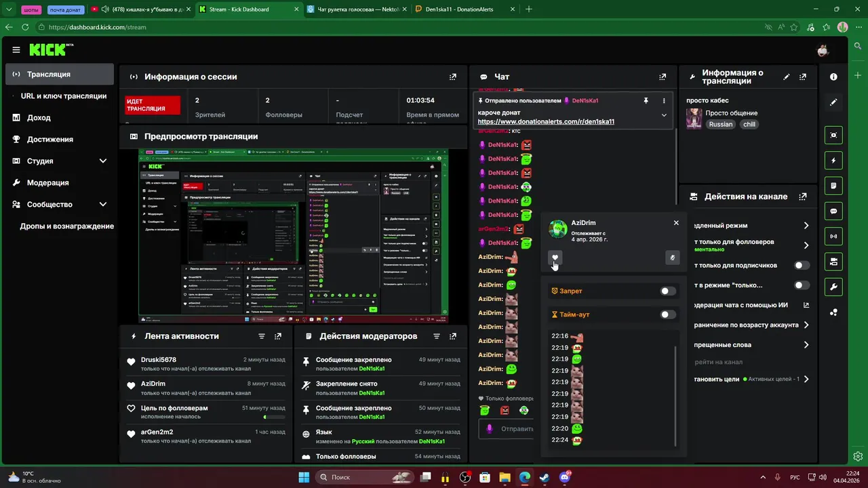Open followers-only chat settings arrow
Image resolution: width=868 pixels, height=488 pixels.
click(x=806, y=245)
